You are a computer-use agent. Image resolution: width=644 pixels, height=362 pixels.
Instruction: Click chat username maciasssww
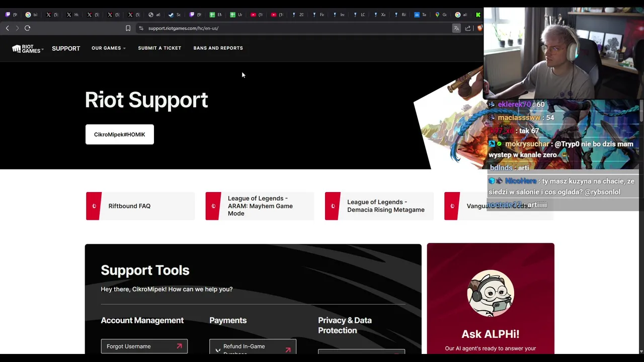(519, 118)
